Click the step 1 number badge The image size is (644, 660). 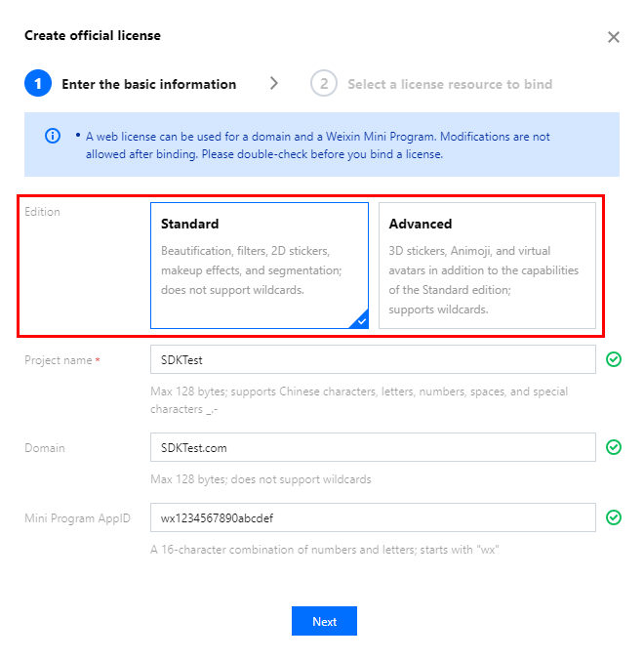pyautogui.click(x=37, y=84)
